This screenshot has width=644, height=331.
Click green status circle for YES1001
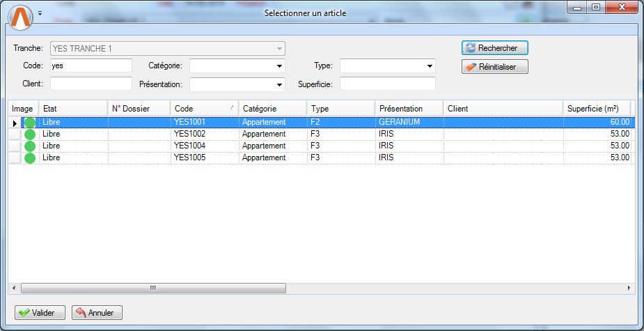(30, 123)
